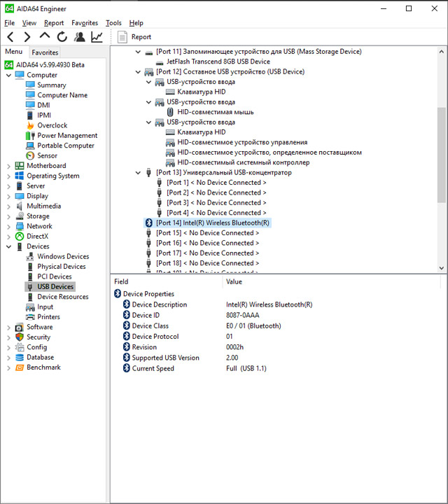Select the Power Management icon
This screenshot has height=504, width=448.
tap(30, 135)
